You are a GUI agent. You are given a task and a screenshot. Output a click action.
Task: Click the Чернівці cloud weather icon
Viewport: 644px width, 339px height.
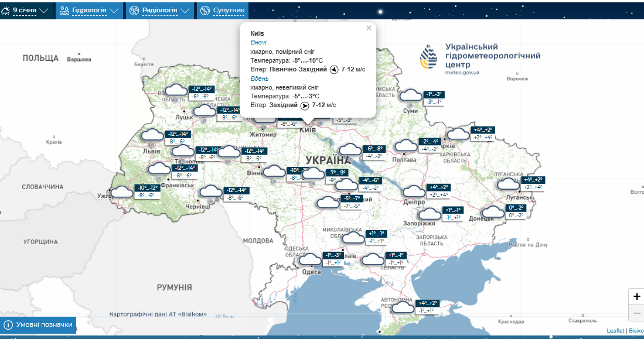(x=211, y=191)
